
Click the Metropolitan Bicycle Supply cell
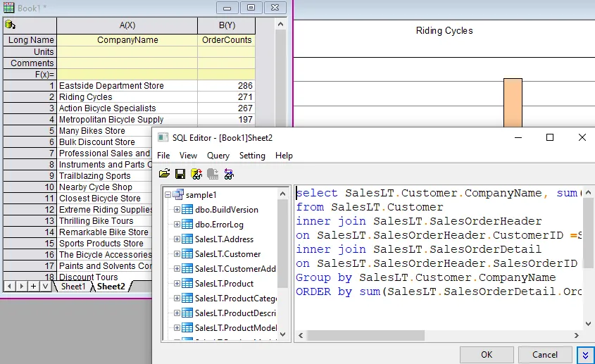(127, 120)
